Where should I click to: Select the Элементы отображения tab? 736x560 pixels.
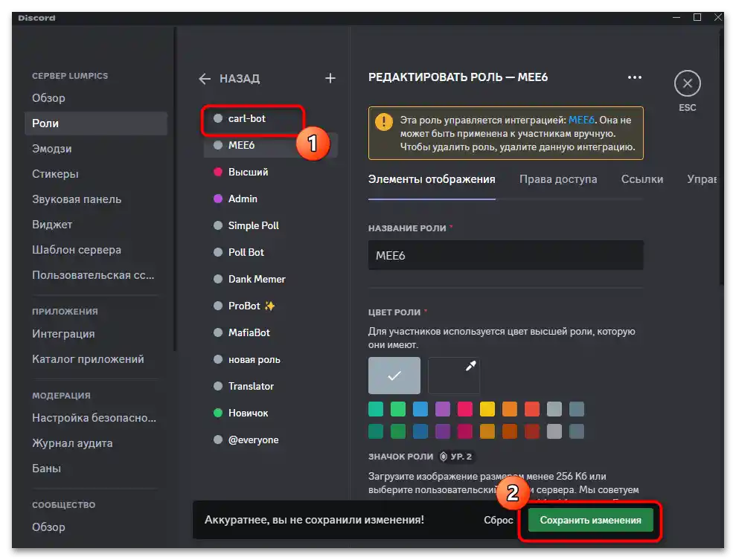point(432,179)
